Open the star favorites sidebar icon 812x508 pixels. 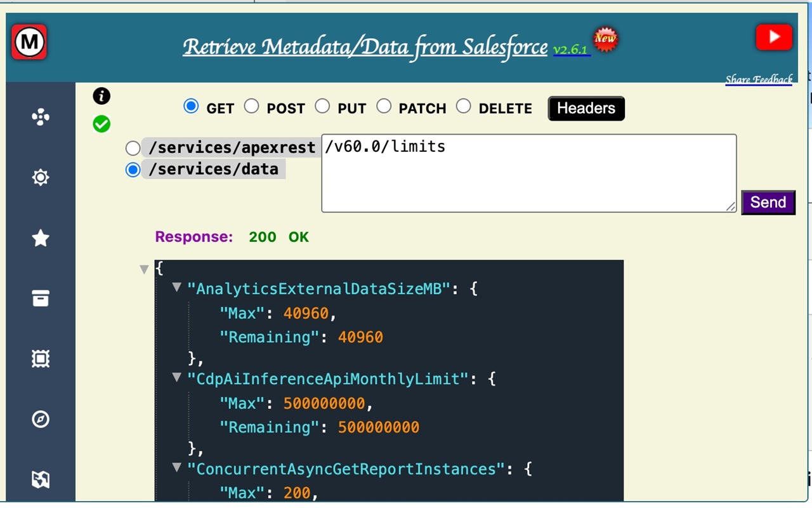pos(41,238)
